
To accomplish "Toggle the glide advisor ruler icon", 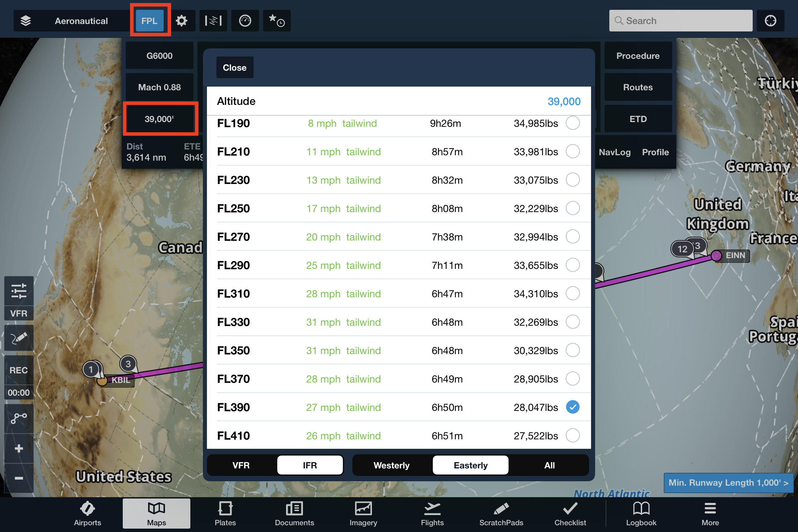I will pos(213,21).
